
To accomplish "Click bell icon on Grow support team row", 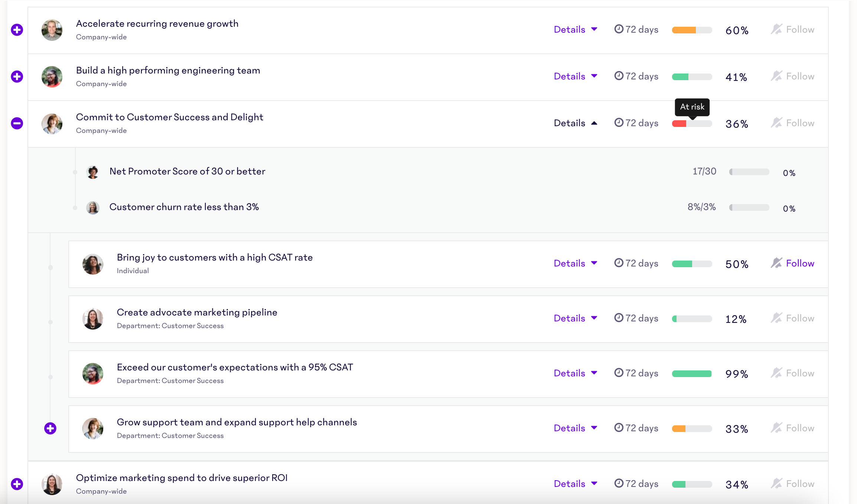I will pyautogui.click(x=776, y=428).
